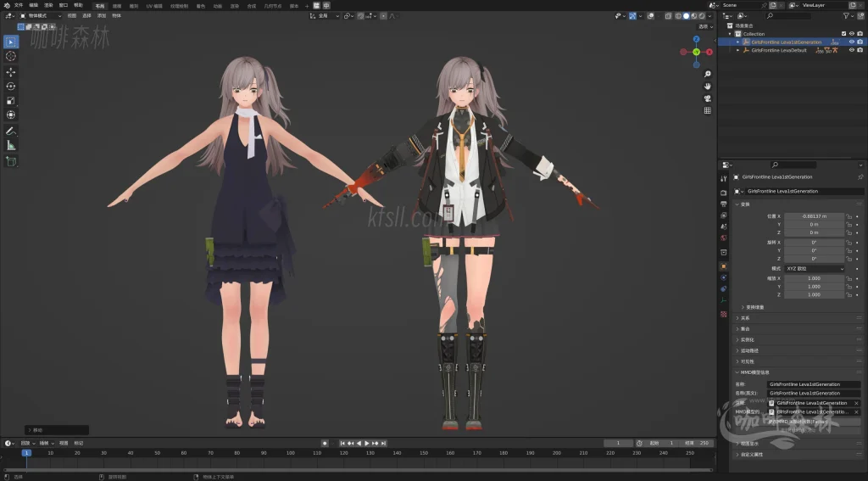Select the Rotate tool
Viewport: 868px width, 481px height.
click(x=10, y=87)
